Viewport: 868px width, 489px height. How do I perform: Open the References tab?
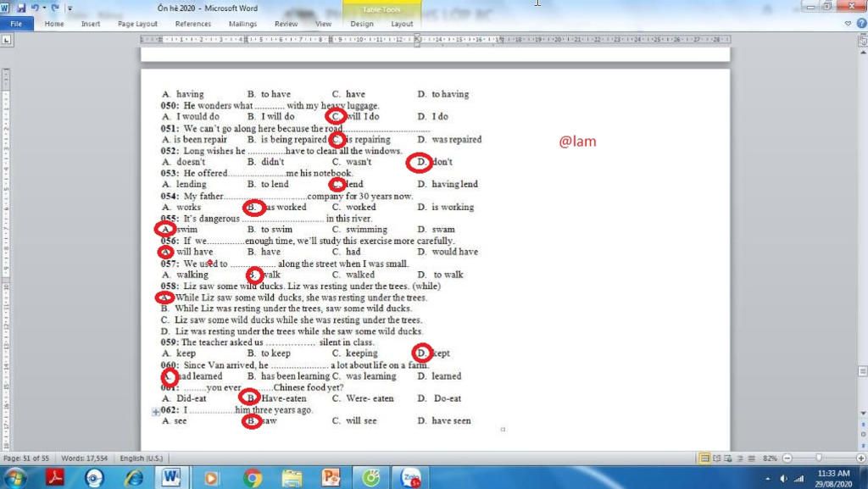[193, 24]
